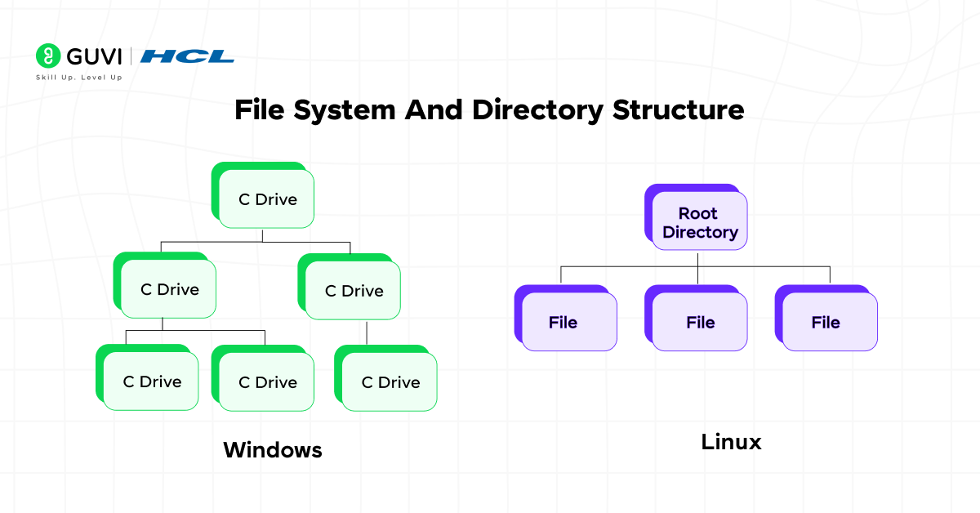Click the Skill Up. Level Up tagline
980x513 pixels.
tap(78, 78)
